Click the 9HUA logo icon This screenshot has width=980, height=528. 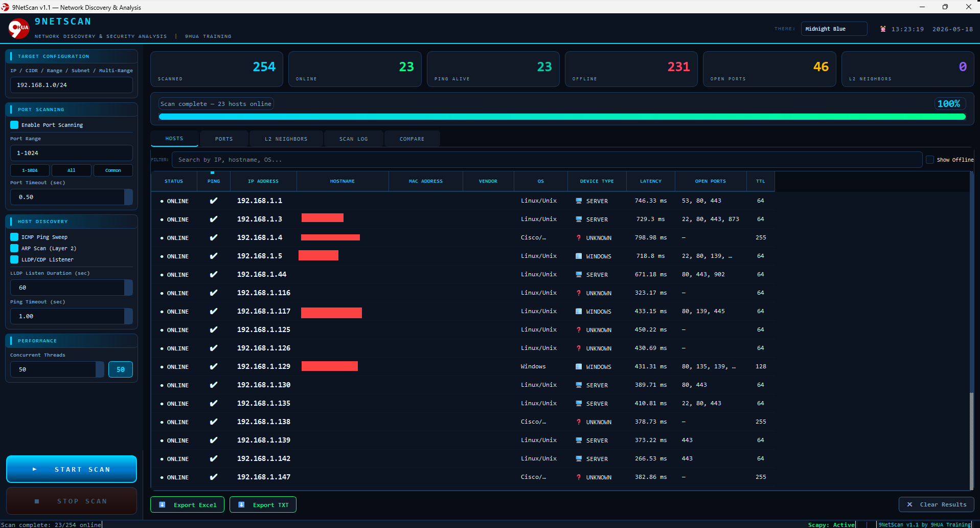point(19,28)
